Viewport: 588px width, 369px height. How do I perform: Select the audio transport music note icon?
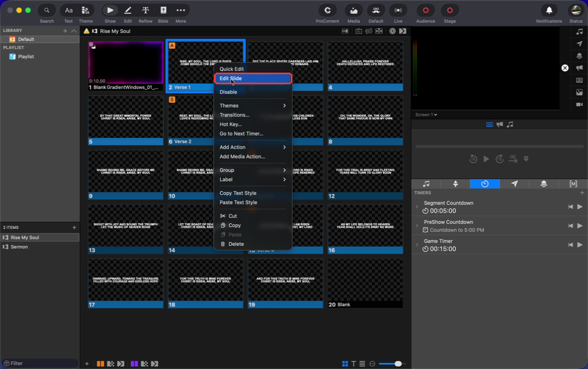(510, 124)
